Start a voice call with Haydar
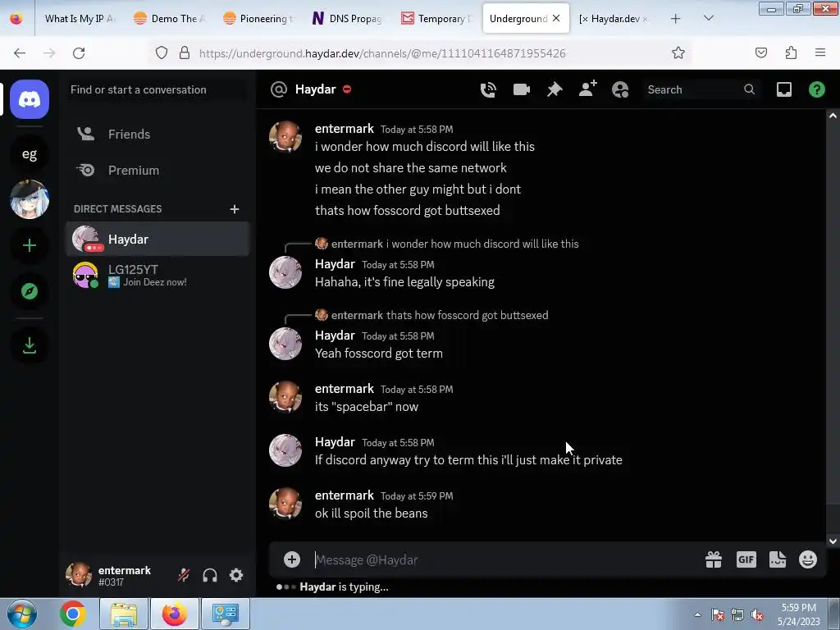Image resolution: width=840 pixels, height=630 pixels. pos(488,89)
